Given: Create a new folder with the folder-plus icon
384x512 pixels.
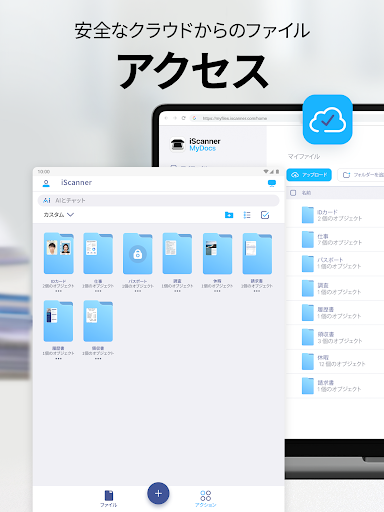Looking at the screenshot, I should [x=229, y=215].
